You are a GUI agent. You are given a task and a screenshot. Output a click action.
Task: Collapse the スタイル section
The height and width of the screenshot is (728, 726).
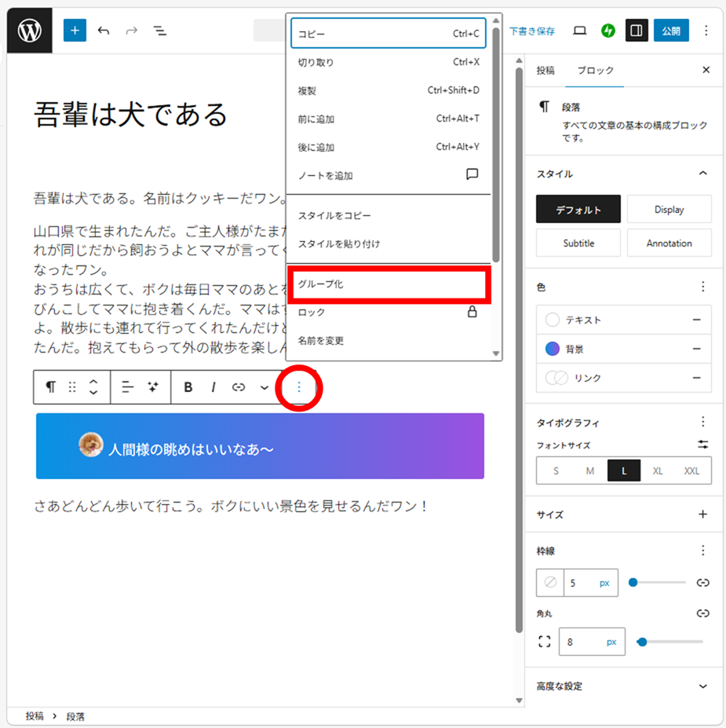click(x=702, y=174)
